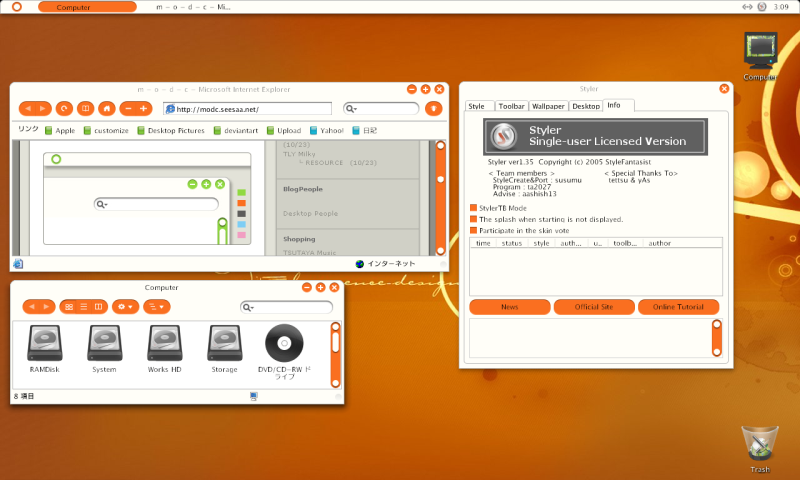Click the time column header in Styler
800x480 pixels.
coord(483,243)
